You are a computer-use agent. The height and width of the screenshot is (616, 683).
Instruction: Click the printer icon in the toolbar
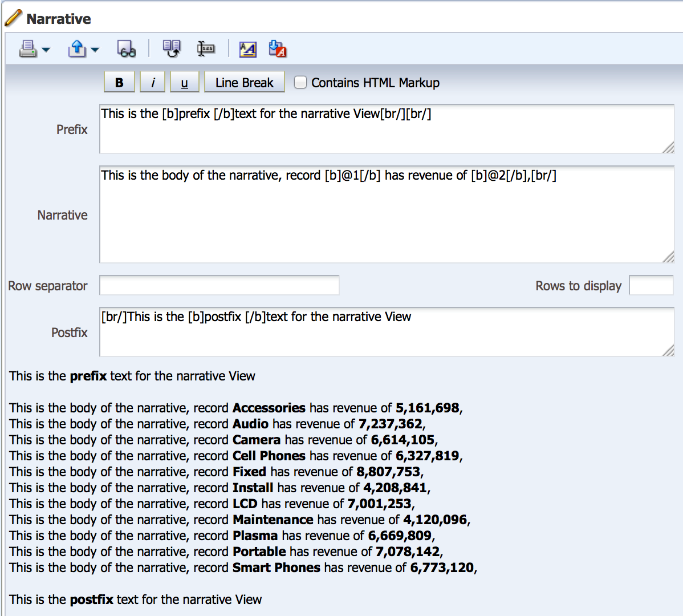point(28,49)
